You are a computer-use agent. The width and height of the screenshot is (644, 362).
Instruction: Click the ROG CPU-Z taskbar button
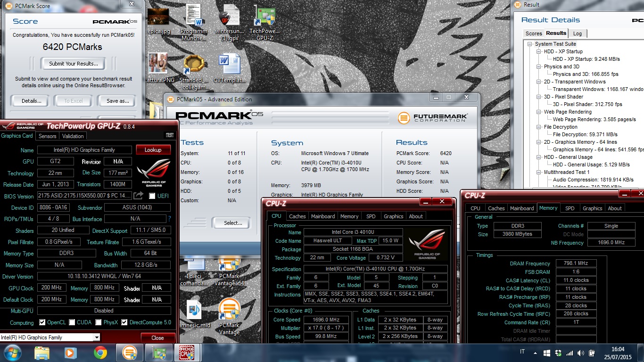188,353
